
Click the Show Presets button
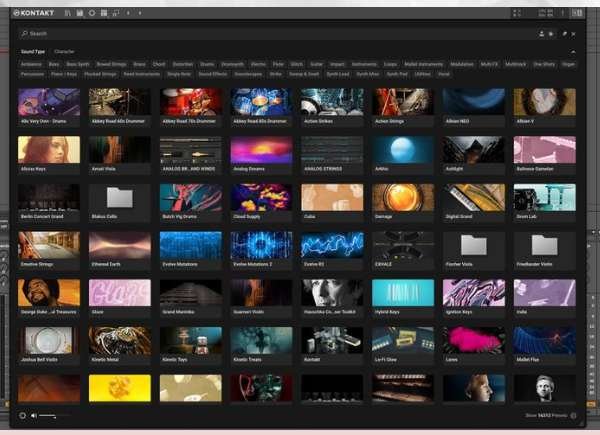click(x=546, y=415)
